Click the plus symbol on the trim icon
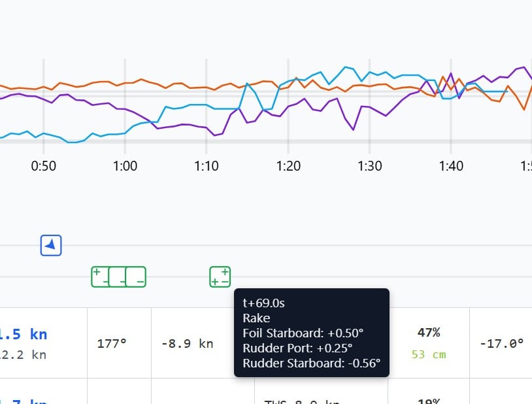The image size is (532, 404). (224, 271)
